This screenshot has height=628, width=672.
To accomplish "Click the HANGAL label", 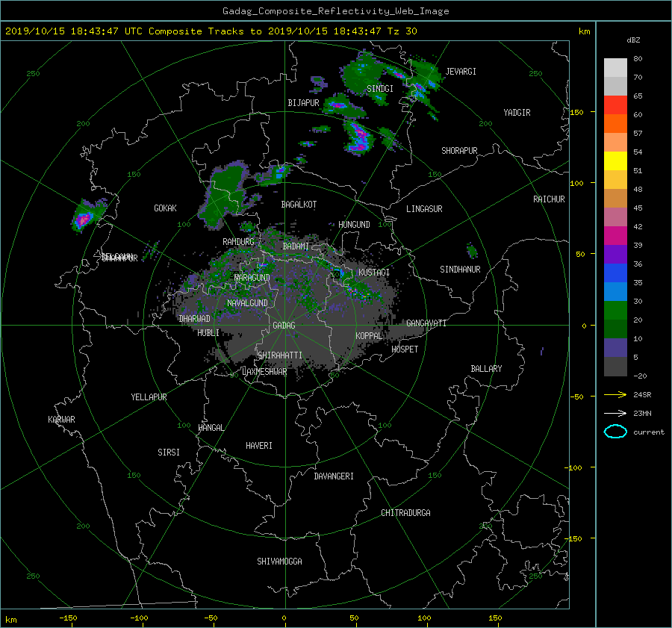I will coord(211,428).
